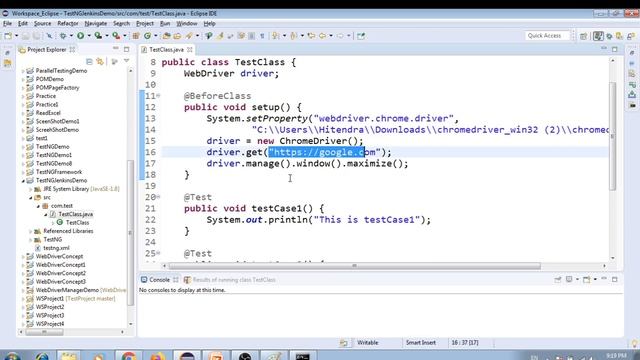Select the POMPageFactory project

click(57, 87)
